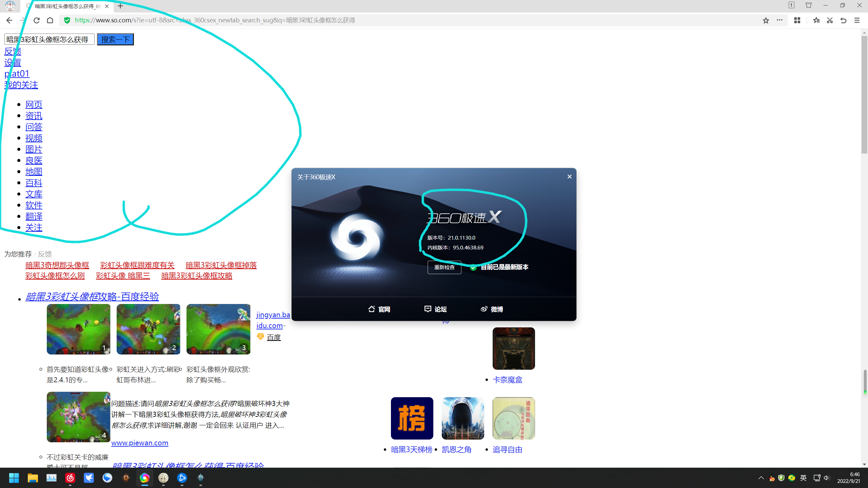Expand the hidden system tray icons
Image resolution: width=868 pixels, height=488 pixels.
(x=761, y=478)
